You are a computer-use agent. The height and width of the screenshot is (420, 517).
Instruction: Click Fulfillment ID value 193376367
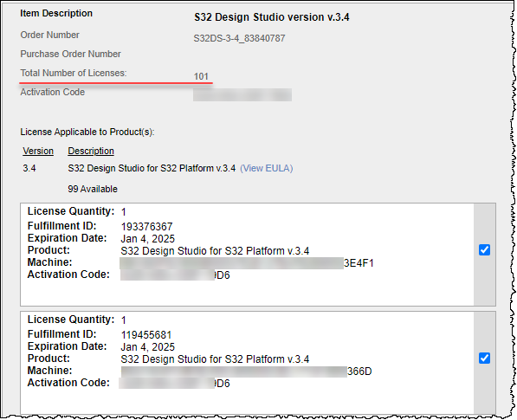[146, 227]
